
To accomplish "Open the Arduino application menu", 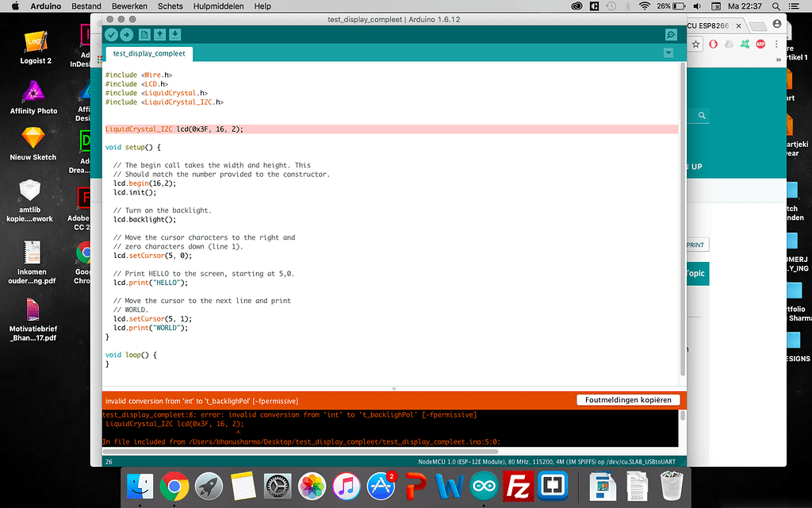I will [45, 6].
